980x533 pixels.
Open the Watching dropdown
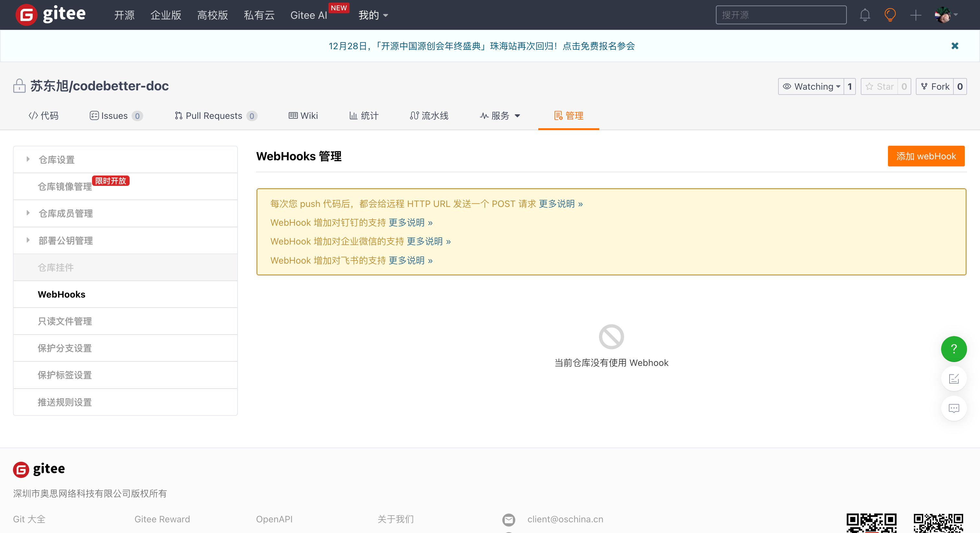[x=811, y=87]
